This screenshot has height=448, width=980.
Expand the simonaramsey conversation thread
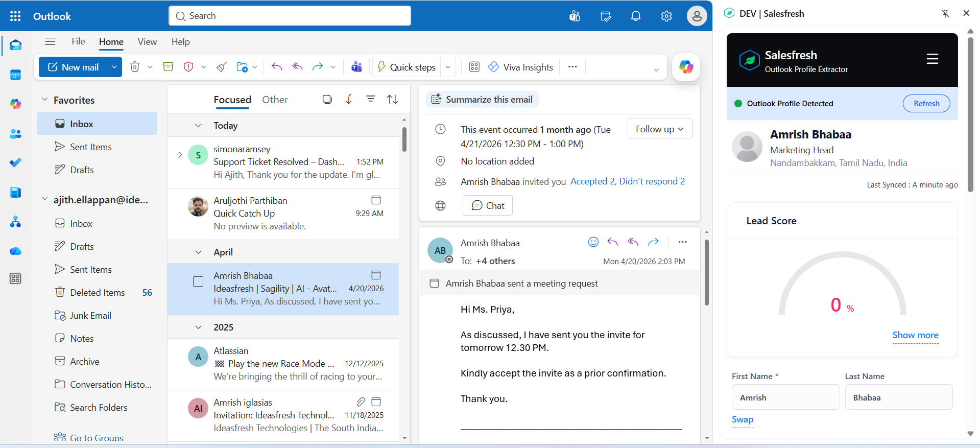tap(180, 155)
